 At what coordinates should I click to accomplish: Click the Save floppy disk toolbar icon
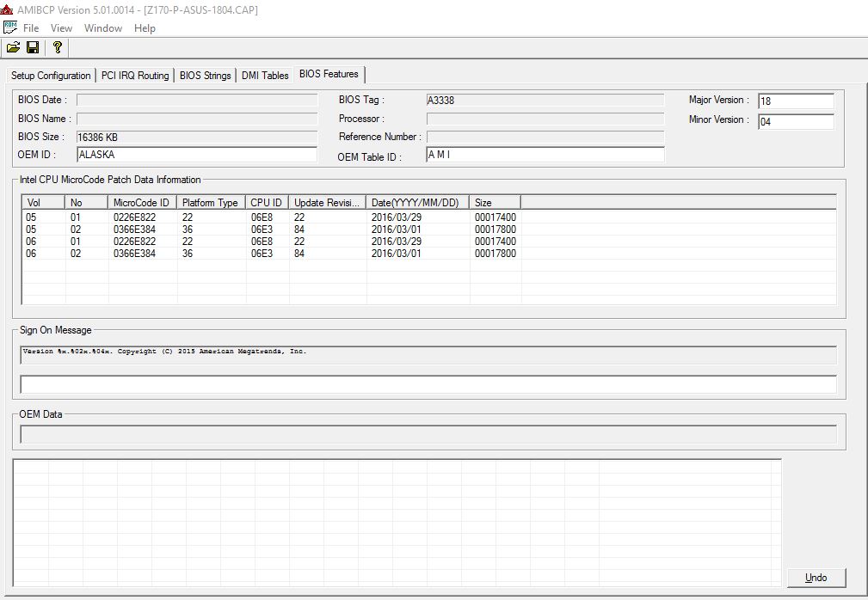33,47
